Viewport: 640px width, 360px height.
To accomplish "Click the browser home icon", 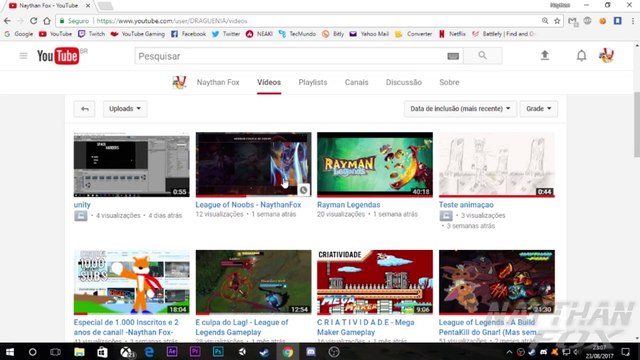I will coord(47,21).
